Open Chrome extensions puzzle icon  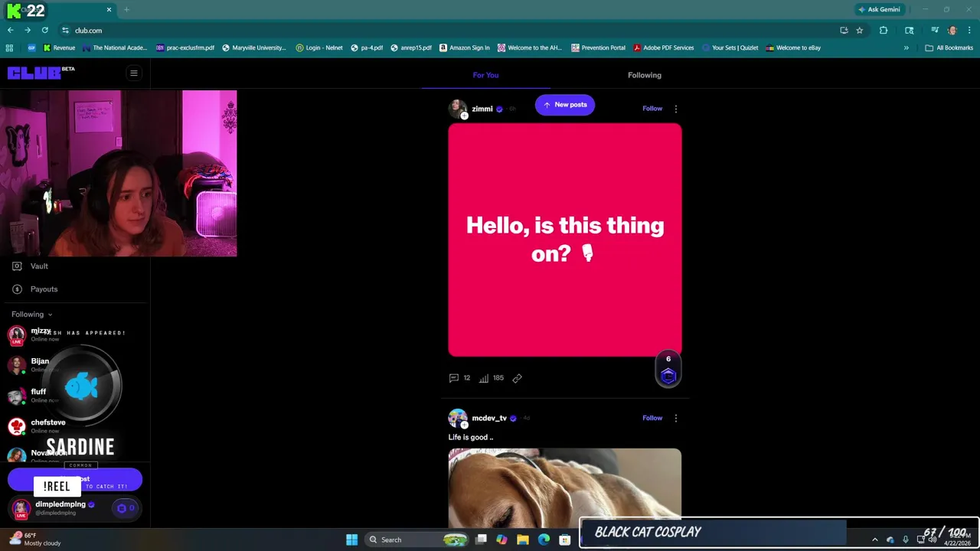click(x=884, y=31)
